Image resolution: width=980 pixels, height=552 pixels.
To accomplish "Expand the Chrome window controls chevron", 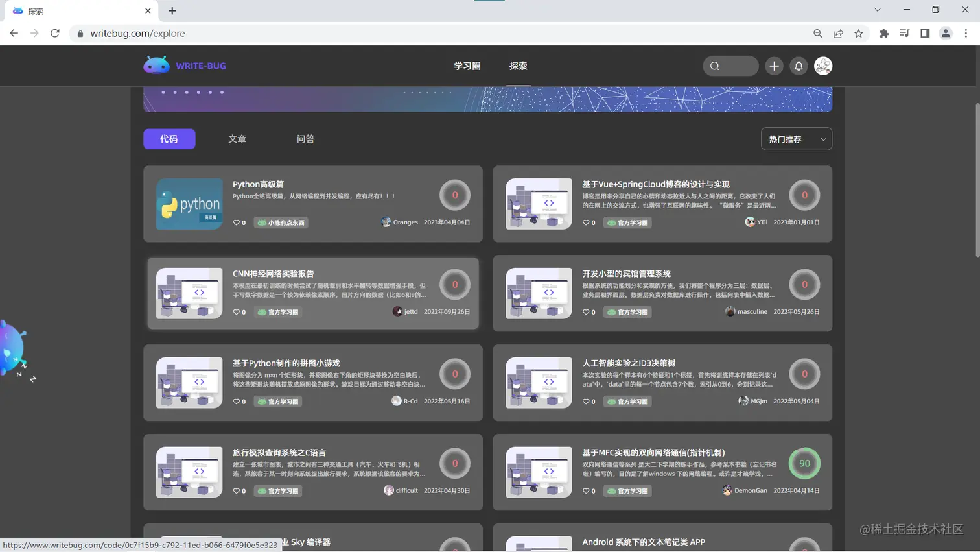I will click(x=877, y=10).
